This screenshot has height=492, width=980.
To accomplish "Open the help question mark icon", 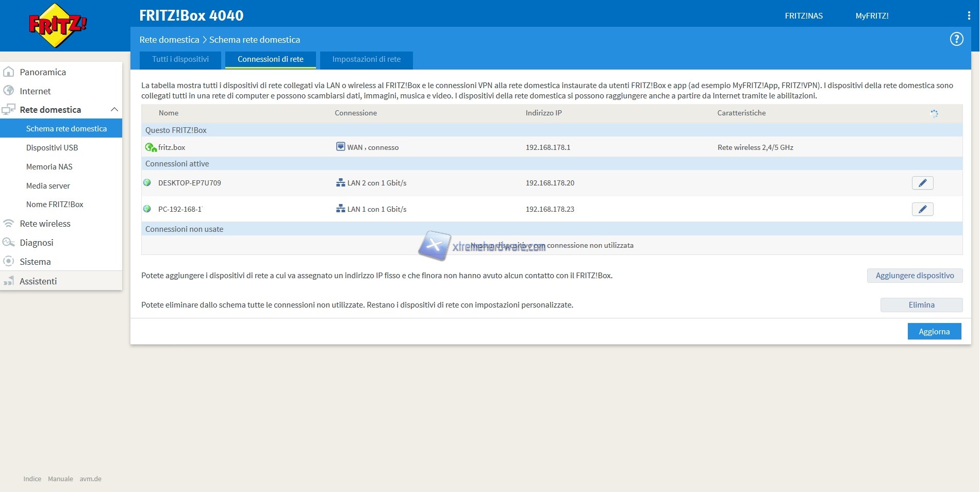I will (x=956, y=39).
